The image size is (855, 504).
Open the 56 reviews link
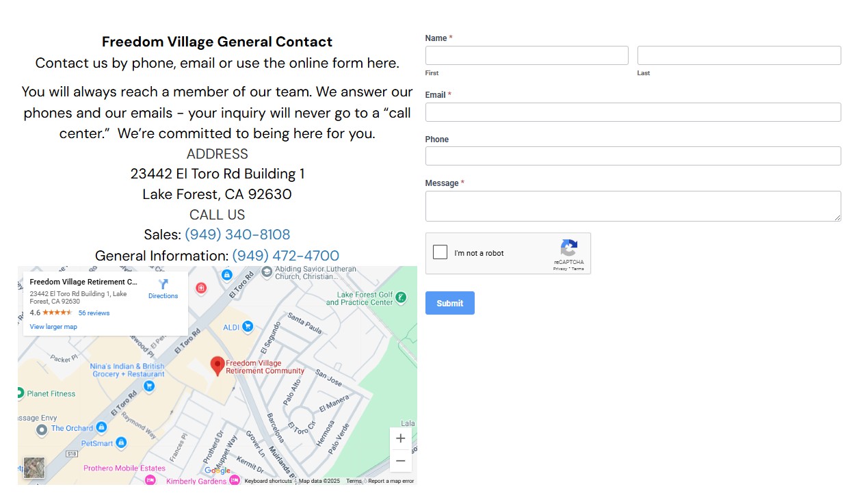pyautogui.click(x=94, y=313)
